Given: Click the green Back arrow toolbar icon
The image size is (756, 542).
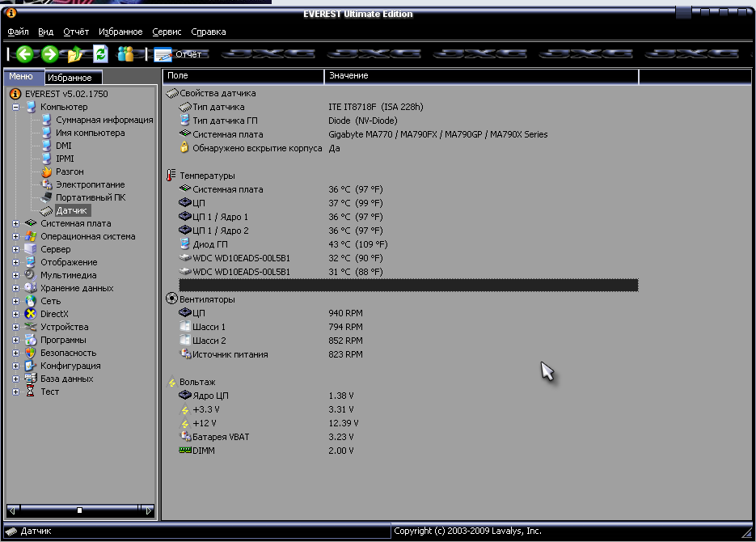Looking at the screenshot, I should (x=25, y=54).
